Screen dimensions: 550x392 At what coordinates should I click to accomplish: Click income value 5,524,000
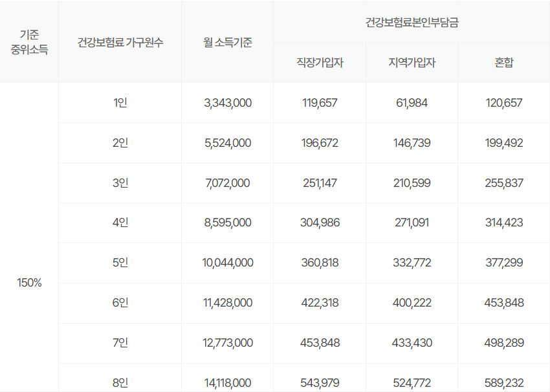coord(227,143)
